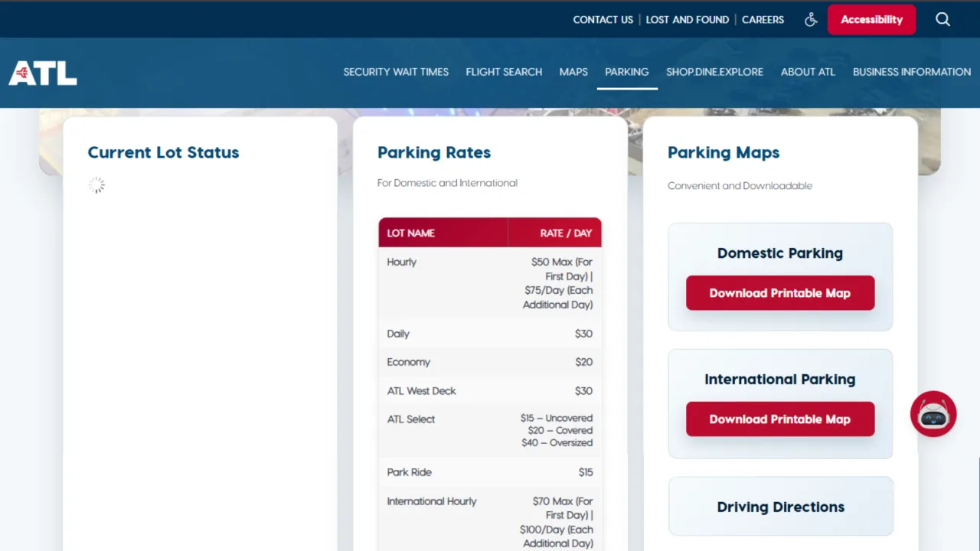This screenshot has width=980, height=551.
Task: Click the International Hourly lot name
Action: [x=431, y=501]
